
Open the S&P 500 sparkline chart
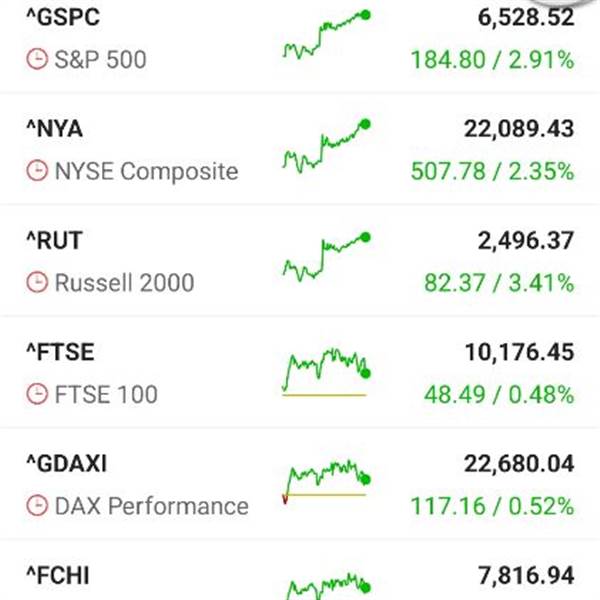[326, 37]
